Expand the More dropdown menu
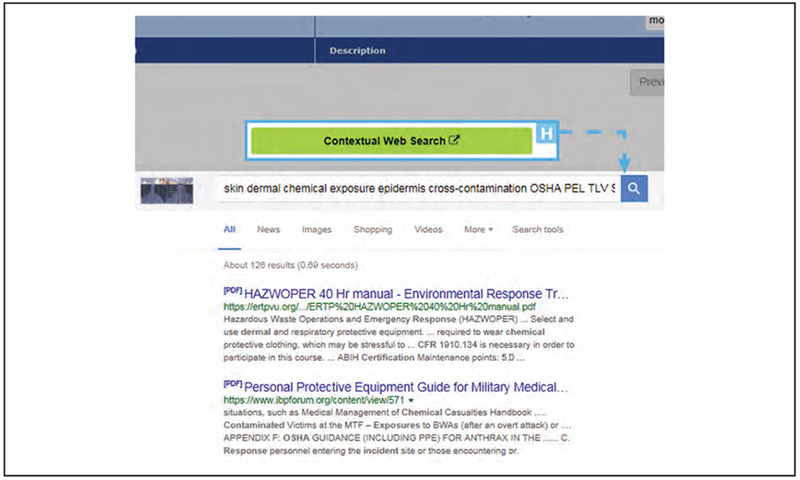Image resolution: width=800 pixels, height=480 pixels. pyautogui.click(x=478, y=230)
